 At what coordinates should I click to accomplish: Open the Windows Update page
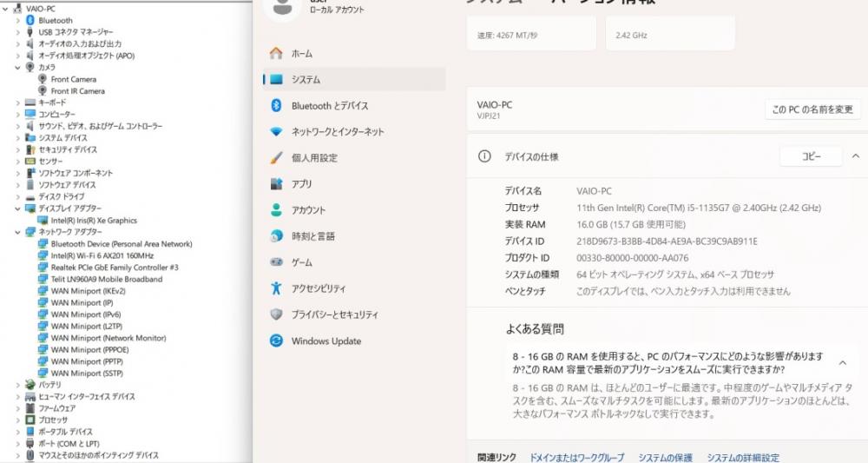point(354,341)
